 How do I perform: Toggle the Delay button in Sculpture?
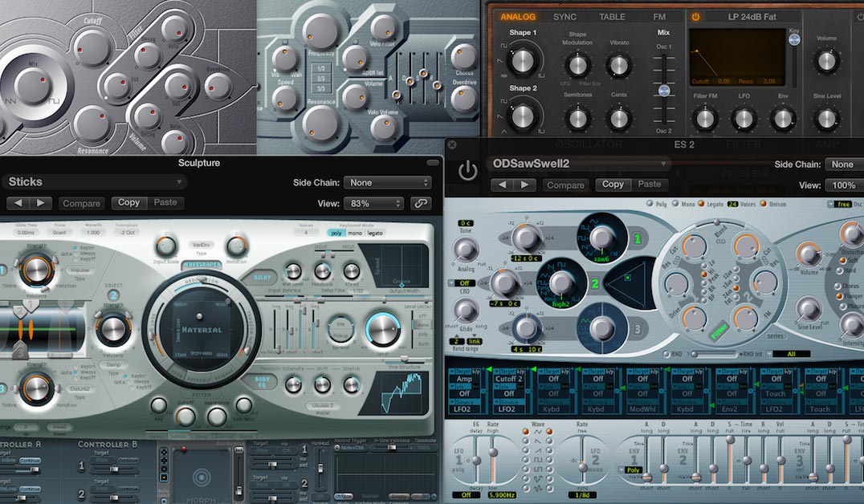(x=263, y=277)
